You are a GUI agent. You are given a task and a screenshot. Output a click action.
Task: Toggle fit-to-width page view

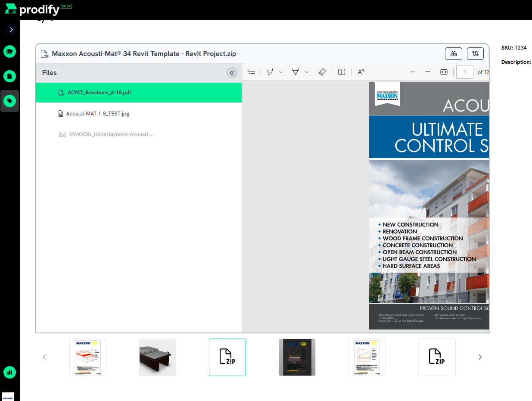pyautogui.click(x=444, y=72)
